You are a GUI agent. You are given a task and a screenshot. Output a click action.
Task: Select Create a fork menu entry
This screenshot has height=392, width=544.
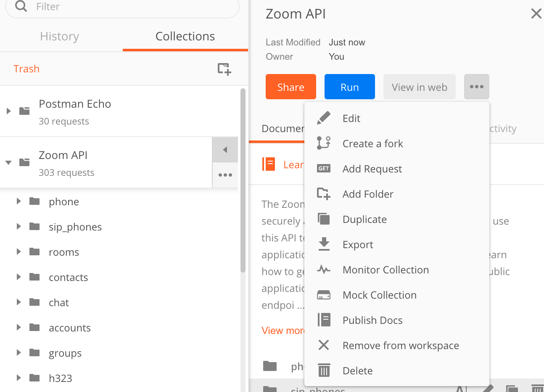point(397,143)
